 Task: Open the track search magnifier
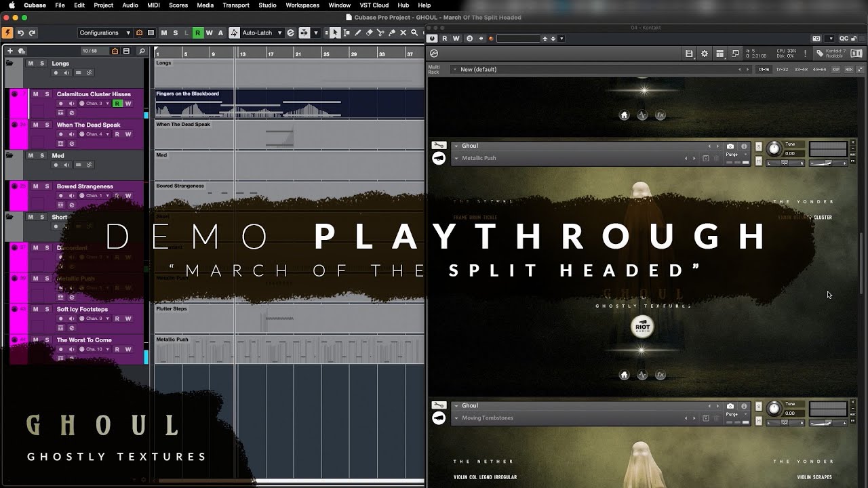click(x=142, y=51)
